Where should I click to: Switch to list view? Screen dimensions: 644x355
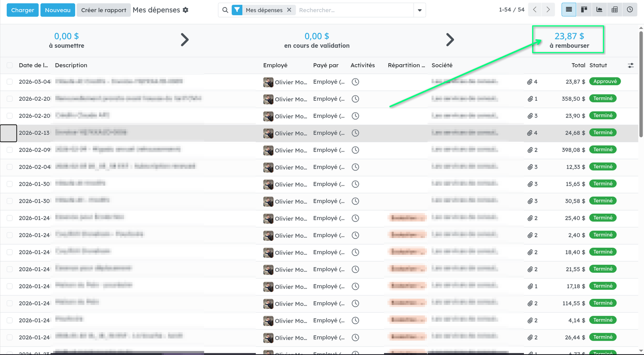[569, 10]
